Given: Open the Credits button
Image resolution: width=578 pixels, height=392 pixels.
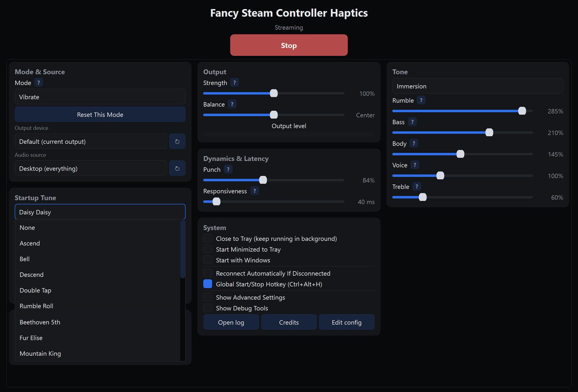Looking at the screenshot, I should click(289, 322).
